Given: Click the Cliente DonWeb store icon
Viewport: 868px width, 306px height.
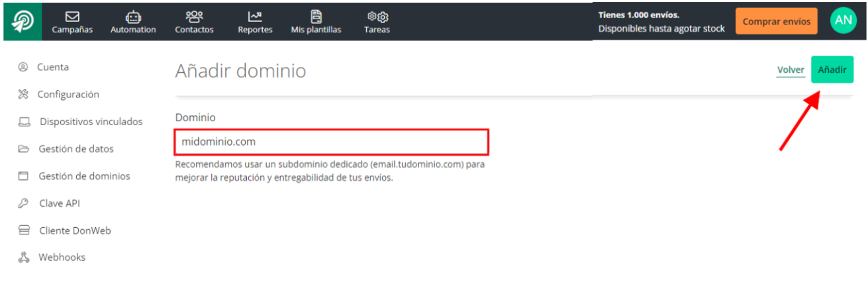Looking at the screenshot, I should tap(24, 230).
